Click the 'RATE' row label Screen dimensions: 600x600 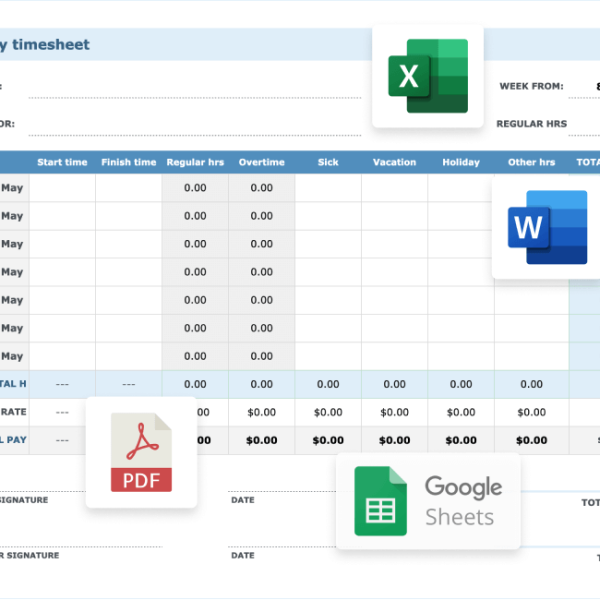14,412
